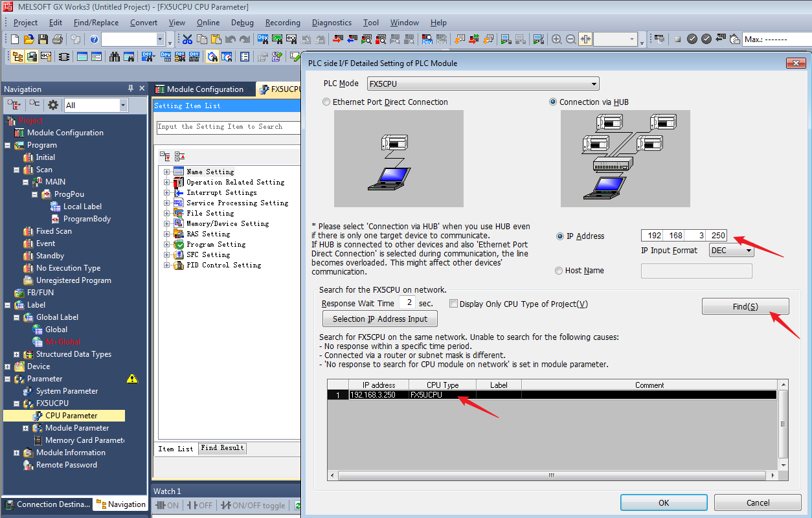The height and width of the screenshot is (518, 812).
Task: Click the gear icon in Navigation panel
Action: pyautogui.click(x=53, y=105)
